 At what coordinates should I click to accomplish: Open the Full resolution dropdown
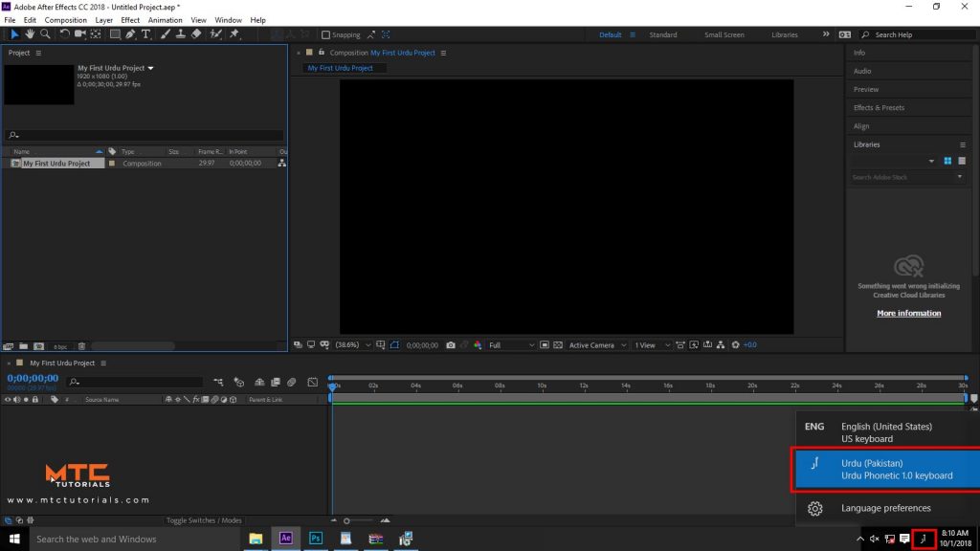(511, 344)
